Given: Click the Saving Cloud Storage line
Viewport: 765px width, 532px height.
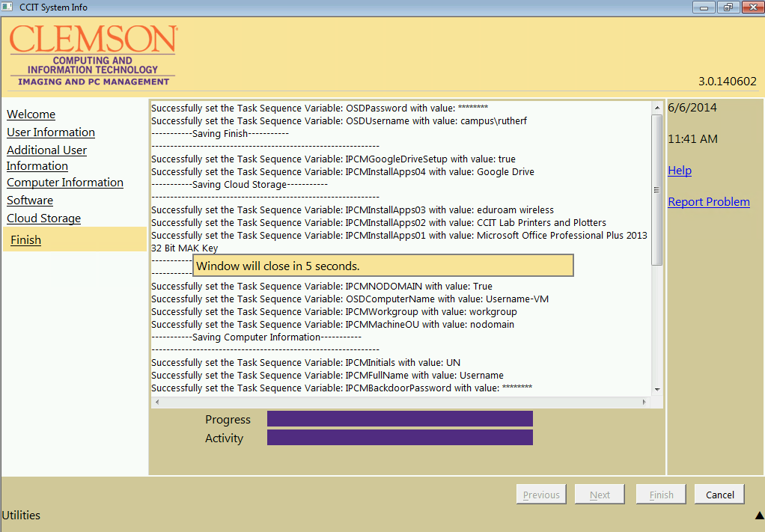Looking at the screenshot, I should [240, 184].
